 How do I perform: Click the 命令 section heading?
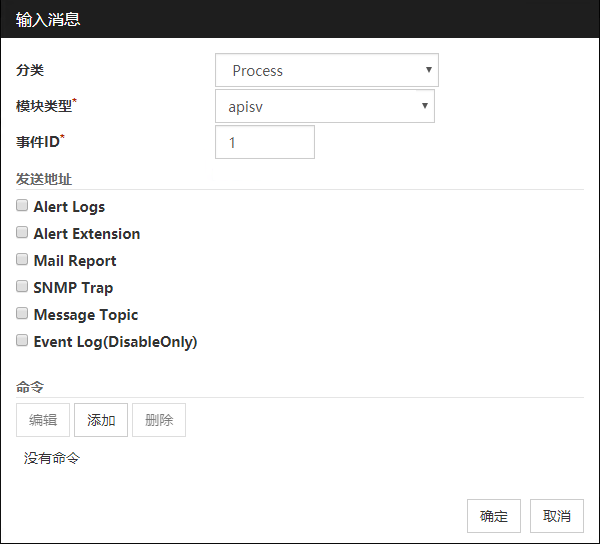point(30,386)
